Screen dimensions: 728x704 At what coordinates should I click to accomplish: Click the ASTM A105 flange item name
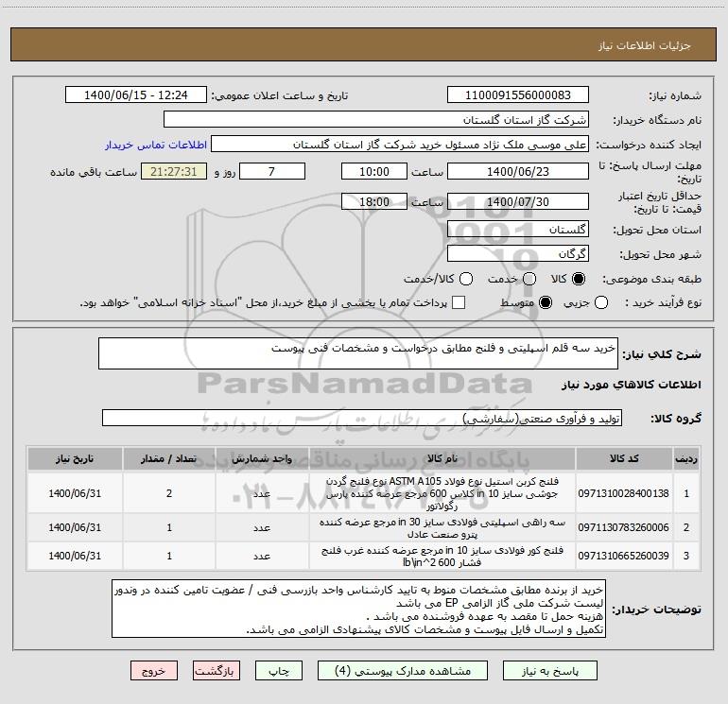coord(442,493)
